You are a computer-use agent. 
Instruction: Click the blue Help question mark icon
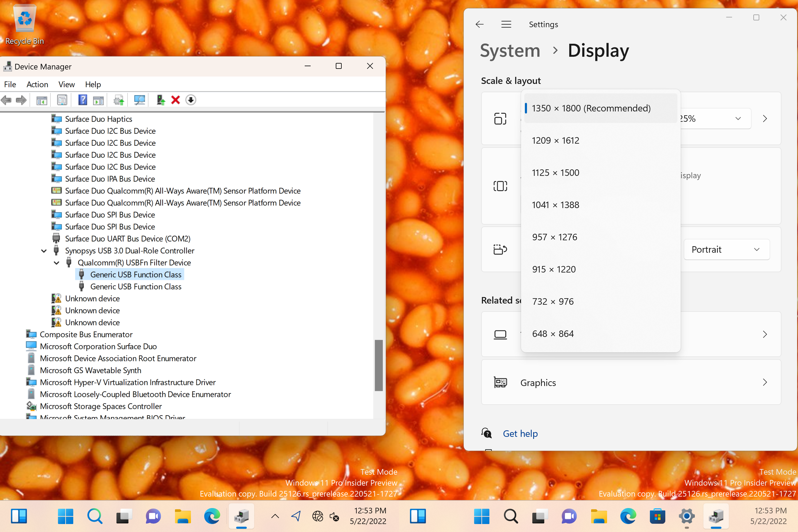coord(82,100)
